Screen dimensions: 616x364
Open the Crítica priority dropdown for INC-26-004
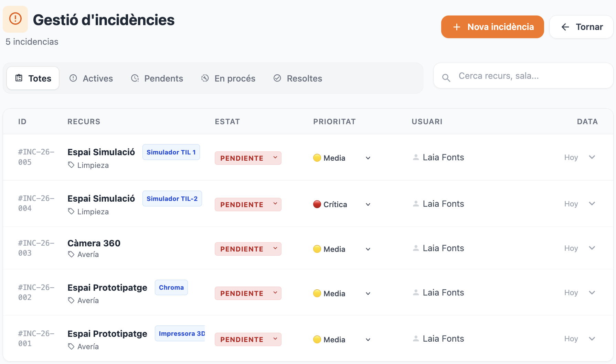click(x=342, y=204)
